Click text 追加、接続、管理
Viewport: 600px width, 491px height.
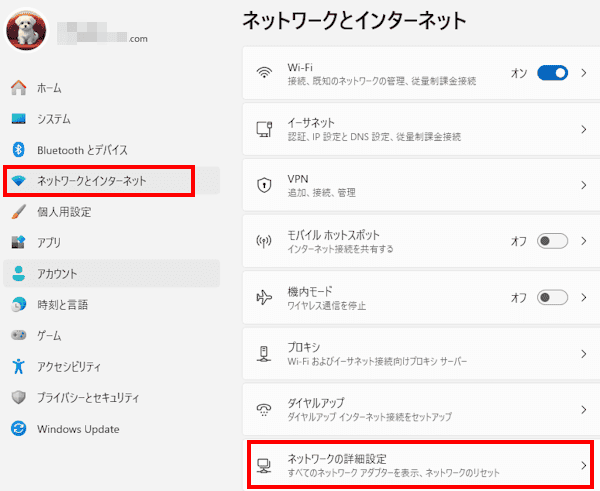[x=322, y=192]
